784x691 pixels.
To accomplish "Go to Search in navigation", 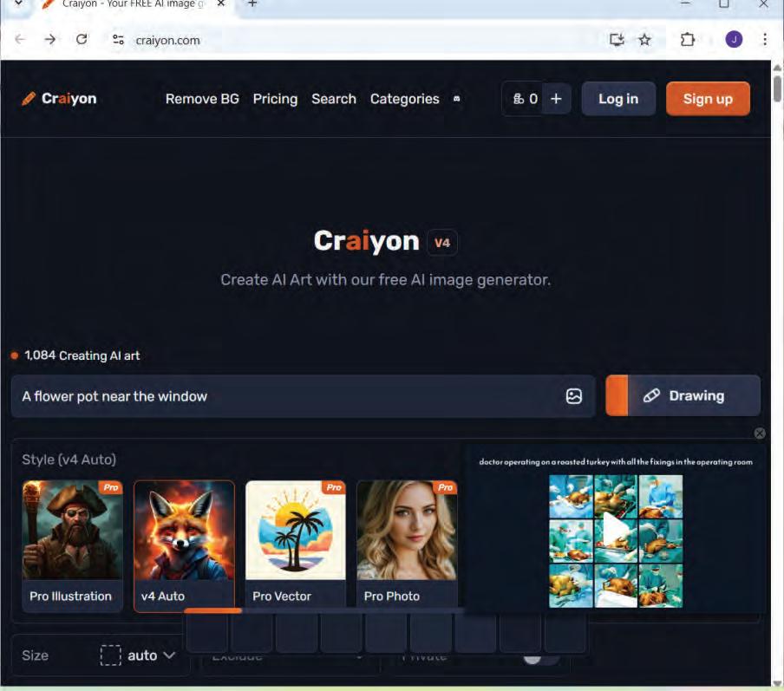I will pos(334,99).
